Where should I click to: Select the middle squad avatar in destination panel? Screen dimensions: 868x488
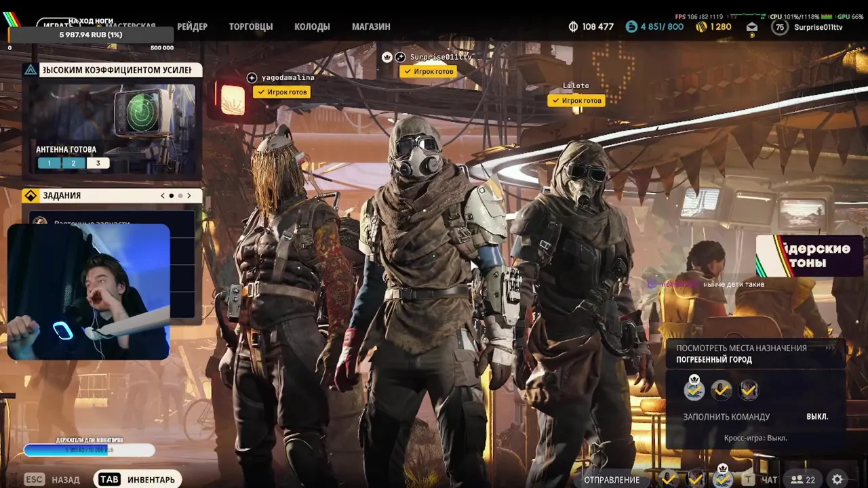pos(722,390)
